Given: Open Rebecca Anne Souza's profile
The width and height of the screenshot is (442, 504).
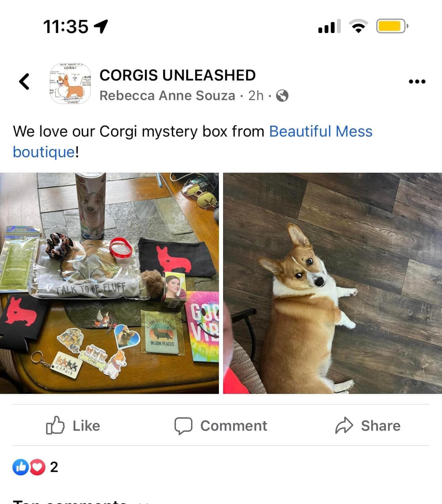Looking at the screenshot, I should point(167,96).
